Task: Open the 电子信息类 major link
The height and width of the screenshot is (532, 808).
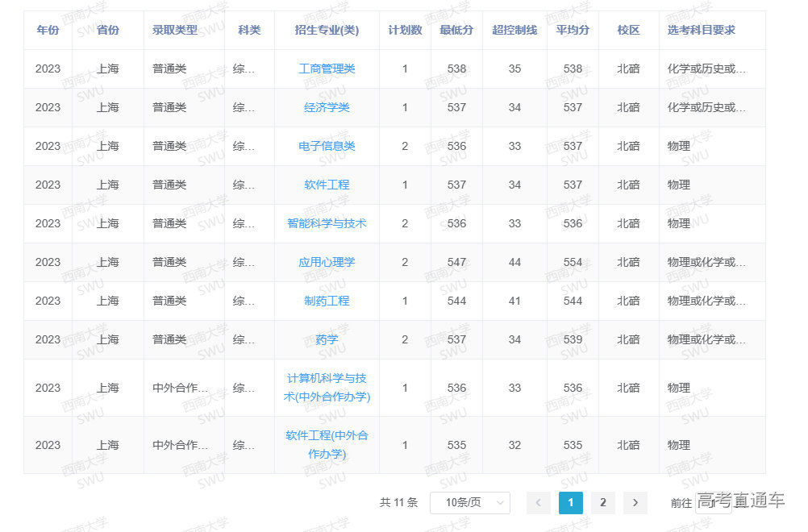Action: pyautogui.click(x=327, y=147)
